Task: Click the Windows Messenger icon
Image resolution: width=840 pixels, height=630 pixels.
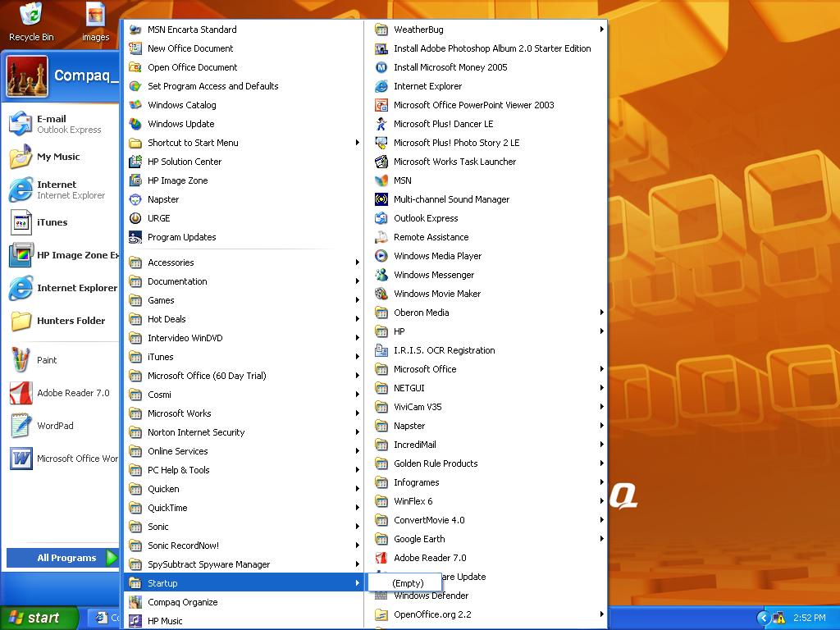Action: (381, 275)
